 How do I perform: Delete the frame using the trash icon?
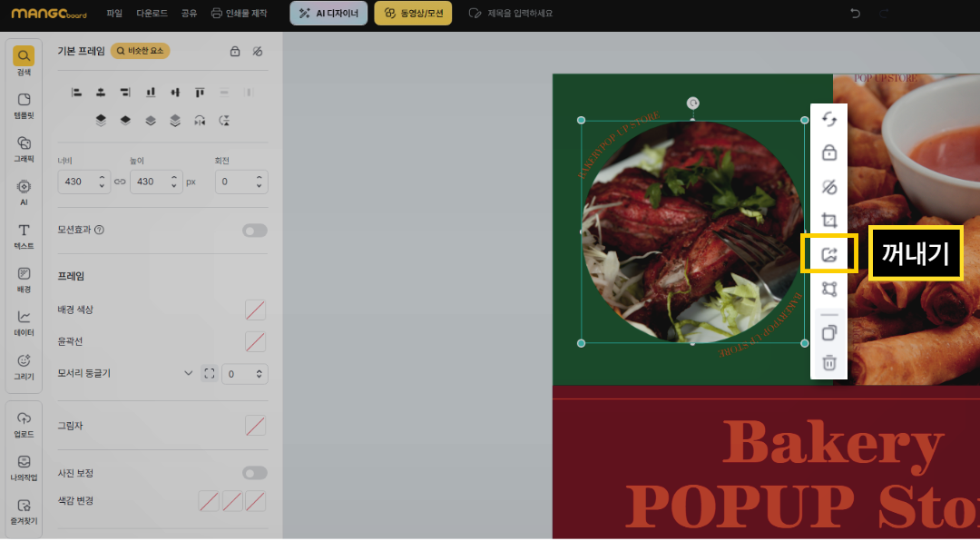tap(828, 363)
